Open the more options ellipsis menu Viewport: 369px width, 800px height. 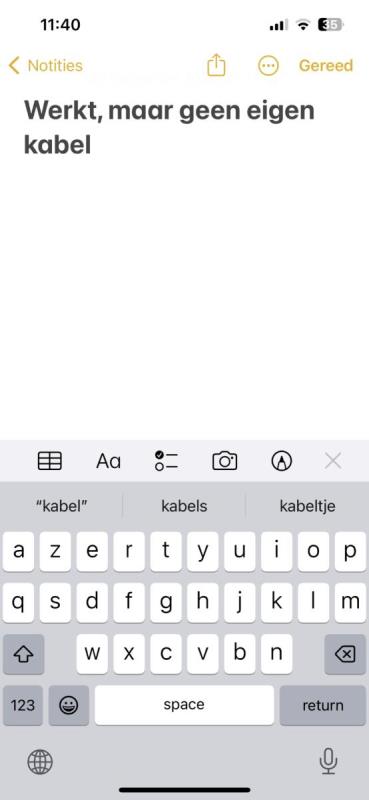pyautogui.click(x=268, y=66)
